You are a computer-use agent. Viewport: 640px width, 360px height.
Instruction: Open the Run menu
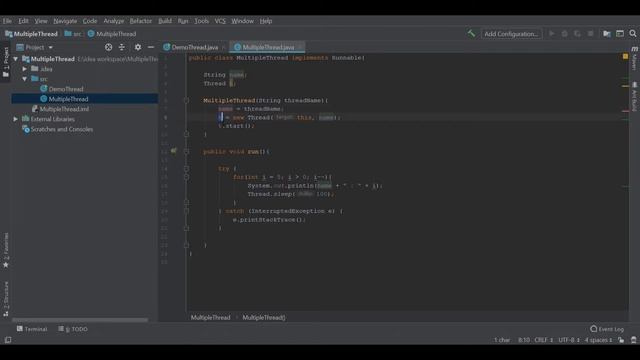[183, 21]
